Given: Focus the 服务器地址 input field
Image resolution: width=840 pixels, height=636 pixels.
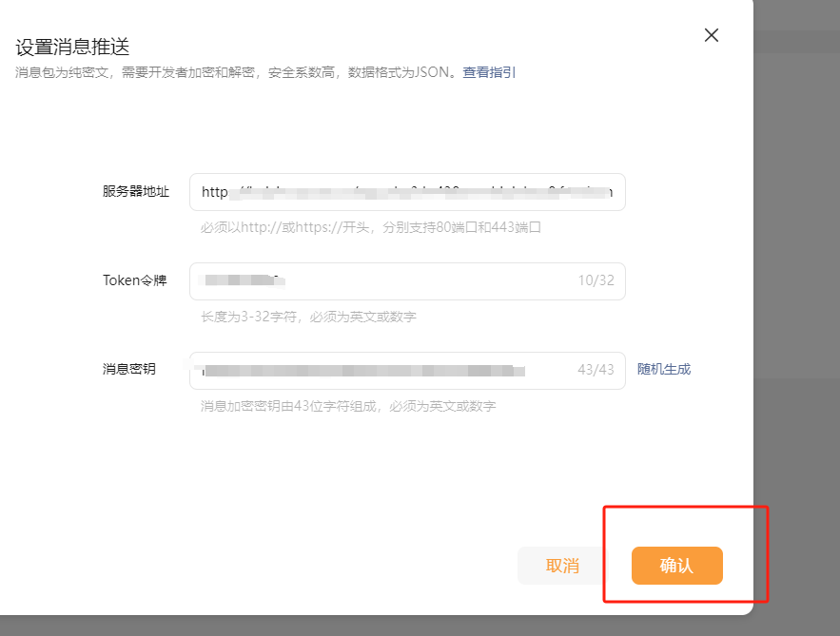Looking at the screenshot, I should [x=407, y=192].
